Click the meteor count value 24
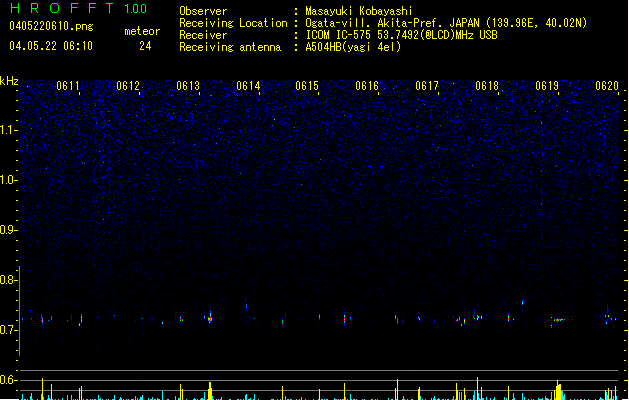The image size is (629, 400). click(145, 46)
